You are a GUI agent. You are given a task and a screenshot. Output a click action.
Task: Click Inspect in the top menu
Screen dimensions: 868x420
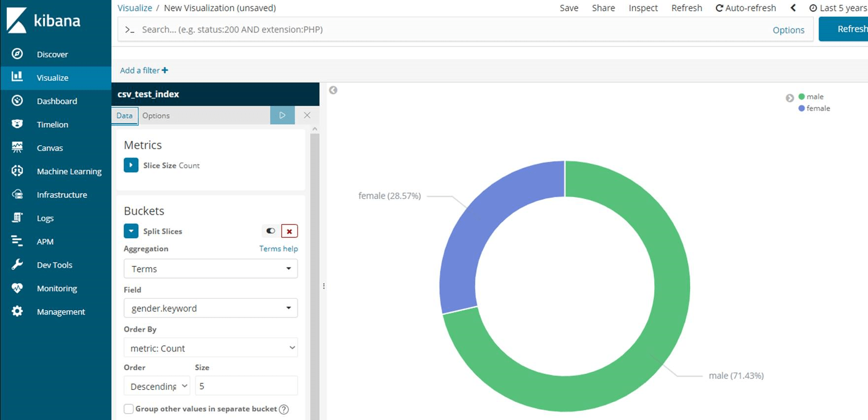click(x=643, y=8)
